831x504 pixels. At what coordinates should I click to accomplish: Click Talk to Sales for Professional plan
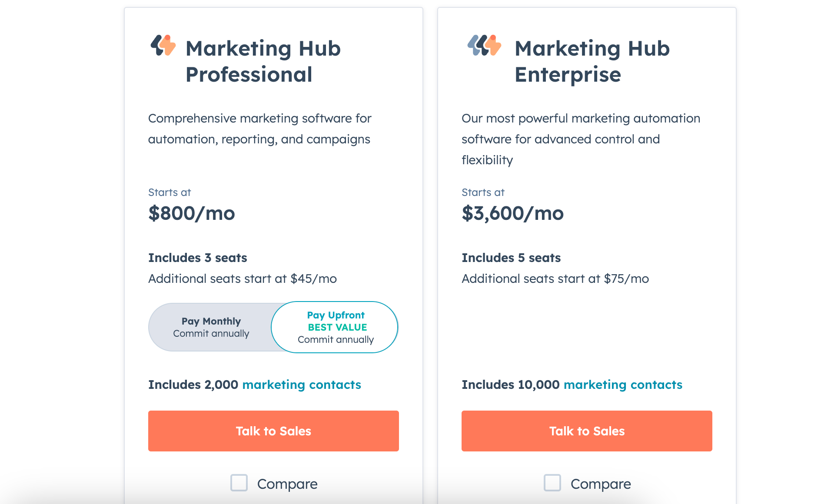coord(273,431)
